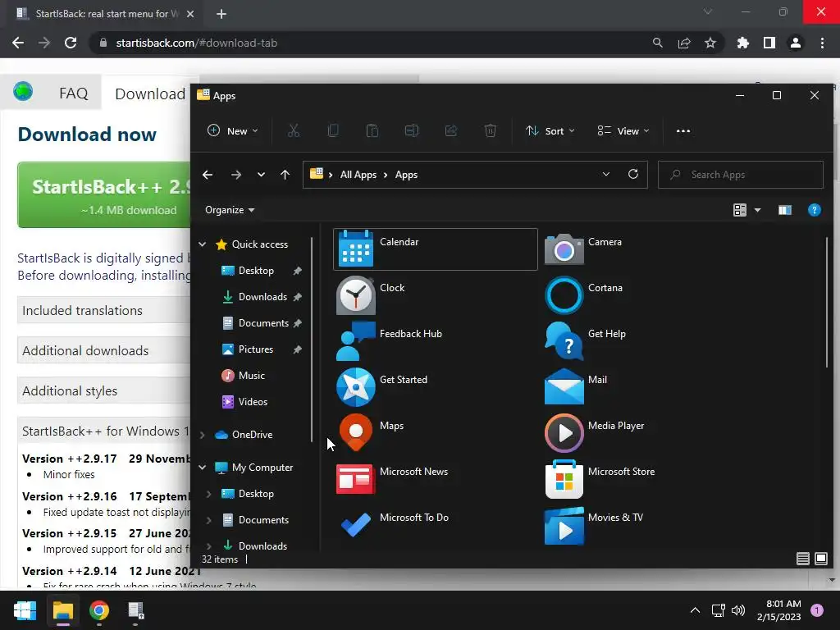Expand Additional downloads section

tap(104, 350)
